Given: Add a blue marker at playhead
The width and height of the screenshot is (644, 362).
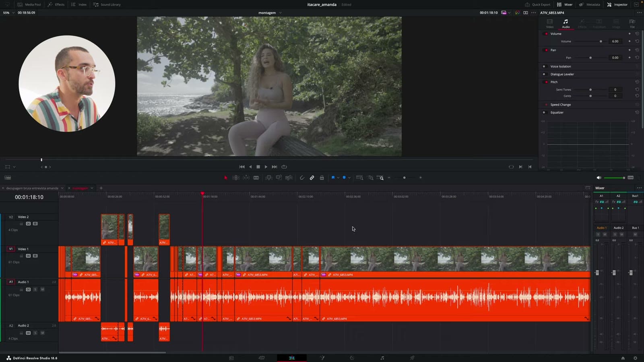Looking at the screenshot, I should (344, 177).
